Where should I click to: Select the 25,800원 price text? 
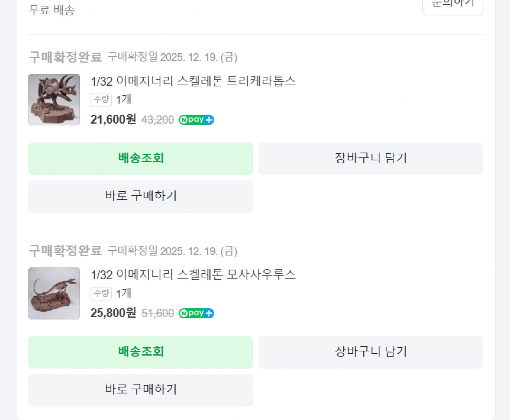click(113, 313)
